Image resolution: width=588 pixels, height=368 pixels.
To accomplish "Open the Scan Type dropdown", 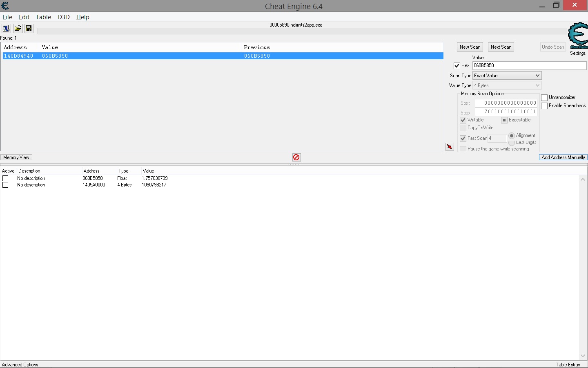I will coord(507,76).
